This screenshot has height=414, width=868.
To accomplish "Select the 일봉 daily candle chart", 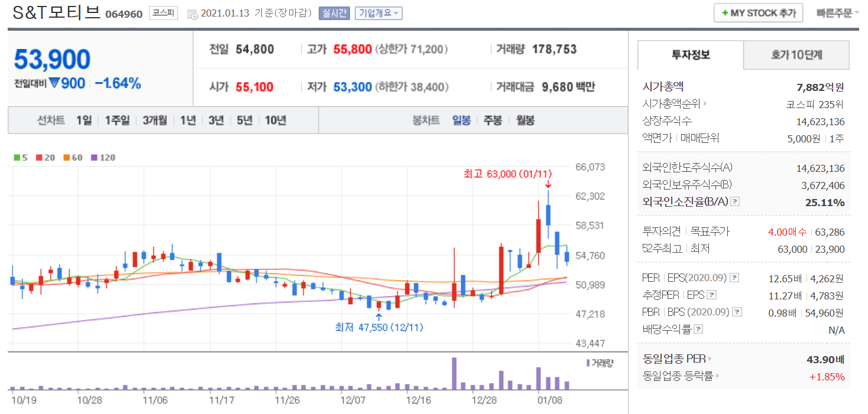I will point(461,120).
